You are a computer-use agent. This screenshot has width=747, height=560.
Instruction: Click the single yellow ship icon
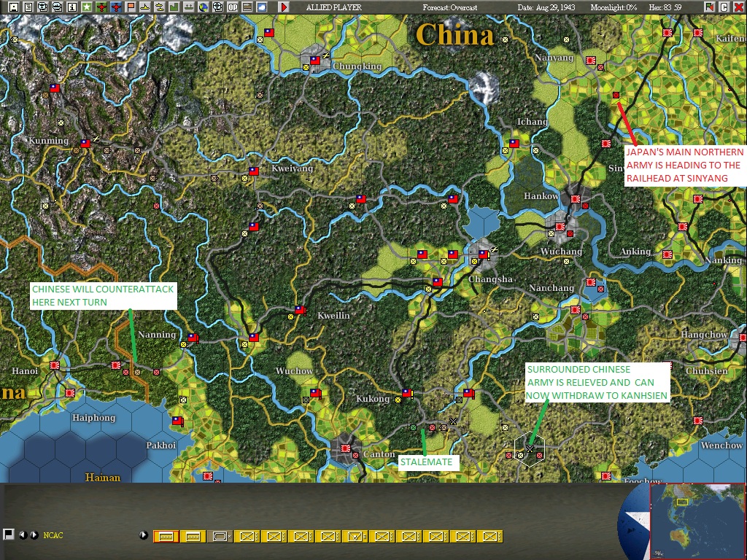point(145,7)
